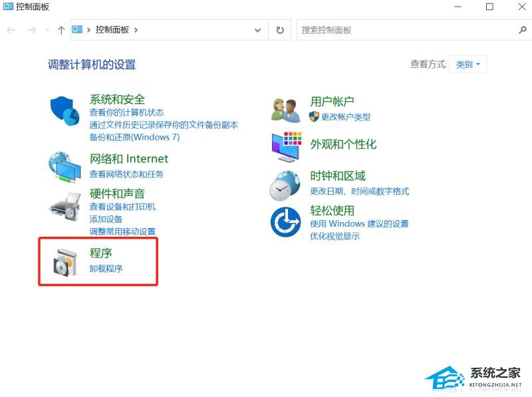This screenshot has height=397, width=532.
Task: Open the 用户帐户 heading link
Action: (x=332, y=101)
